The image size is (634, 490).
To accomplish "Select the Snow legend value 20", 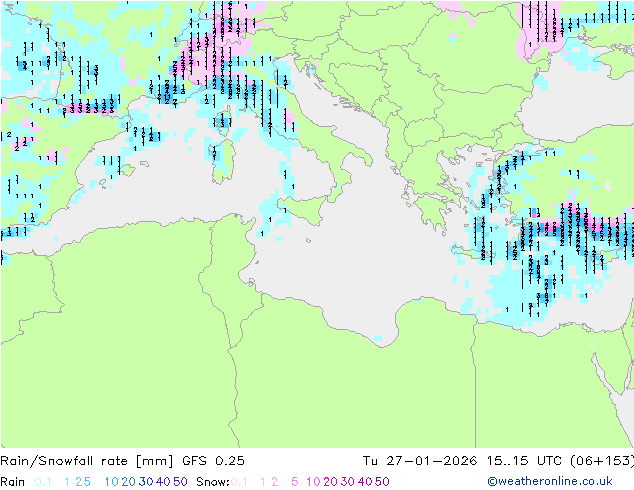I will point(330,482).
